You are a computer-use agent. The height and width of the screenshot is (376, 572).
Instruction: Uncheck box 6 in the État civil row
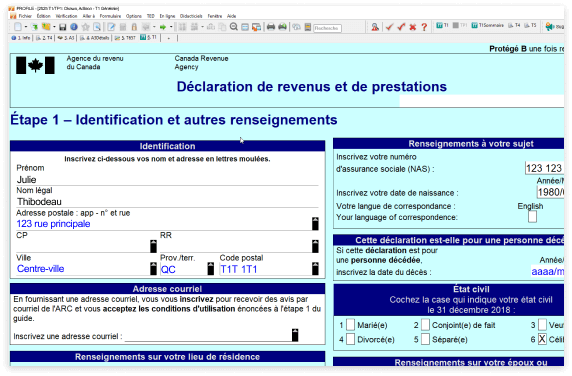click(x=542, y=339)
